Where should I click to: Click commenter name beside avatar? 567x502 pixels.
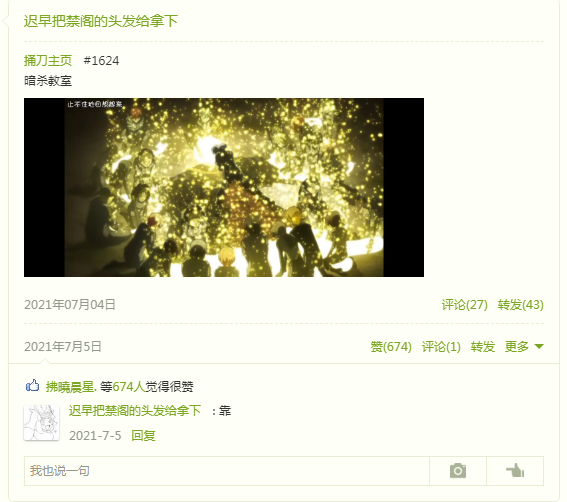point(135,410)
